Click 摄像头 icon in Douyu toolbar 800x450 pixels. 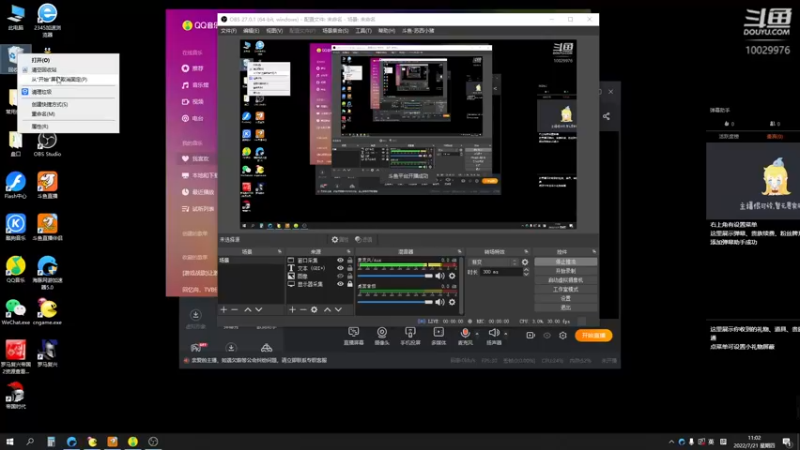pos(382,336)
